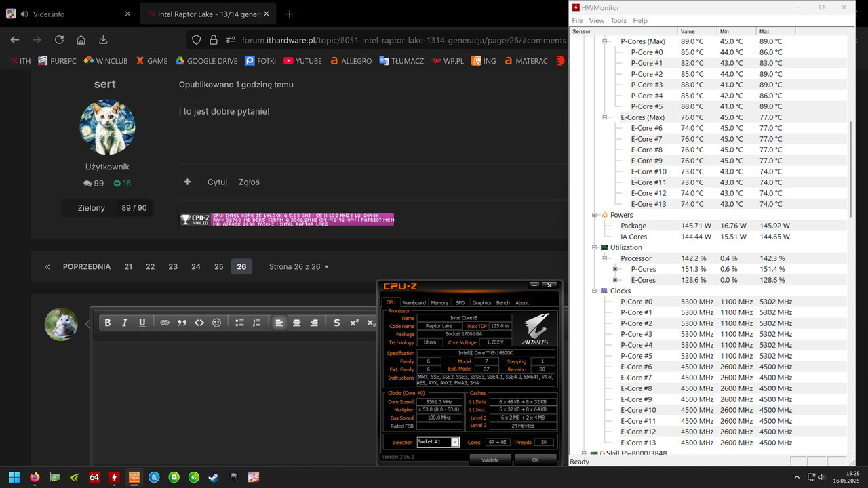This screenshot has height=488, width=868.
Task: Switch to the Vider.info browser tab
Action: [68, 14]
